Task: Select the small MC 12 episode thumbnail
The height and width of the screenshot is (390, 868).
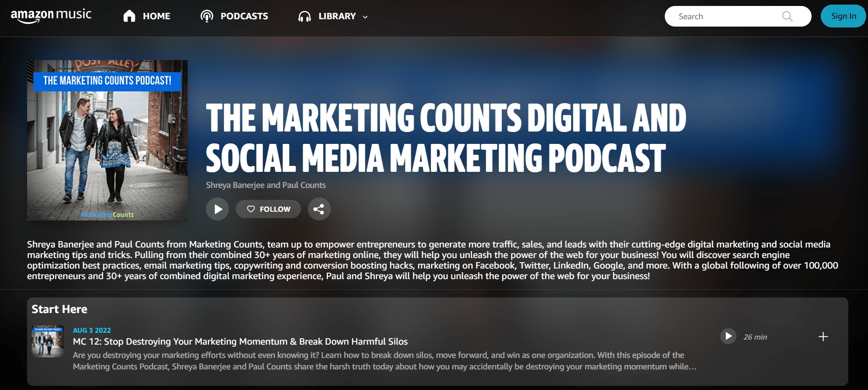Action: pos(48,341)
